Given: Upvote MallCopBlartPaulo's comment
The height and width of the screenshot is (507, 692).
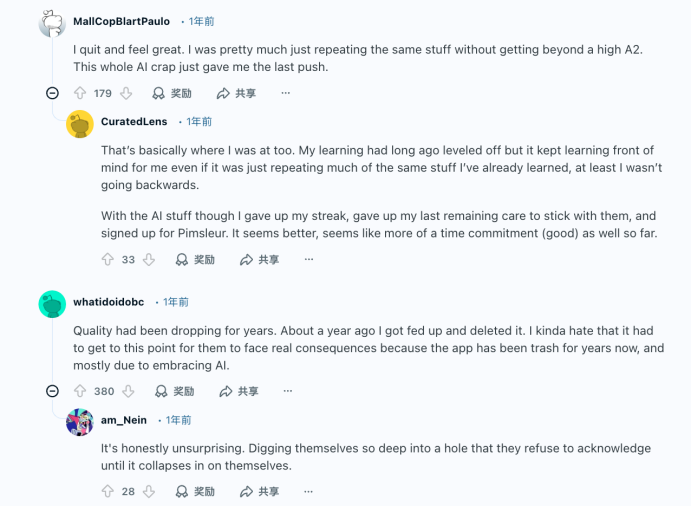Looking at the screenshot, I should tap(81, 93).
